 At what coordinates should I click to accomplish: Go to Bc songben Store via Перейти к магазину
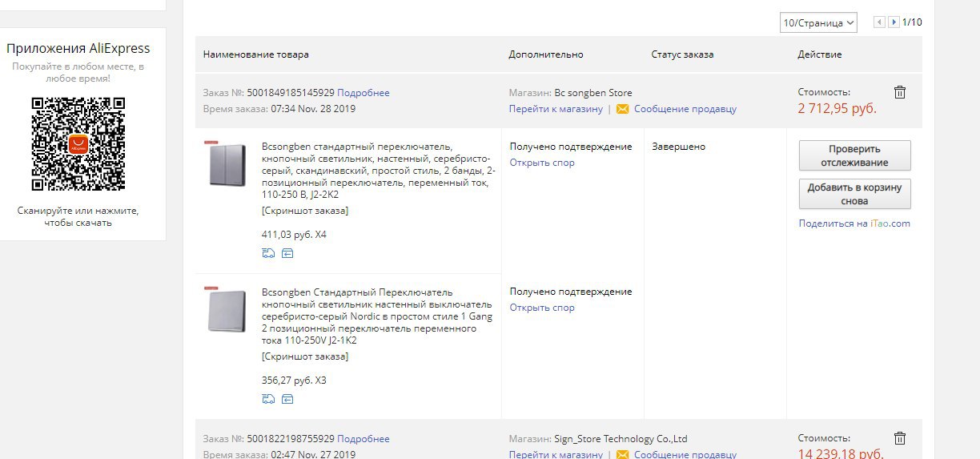[556, 109]
